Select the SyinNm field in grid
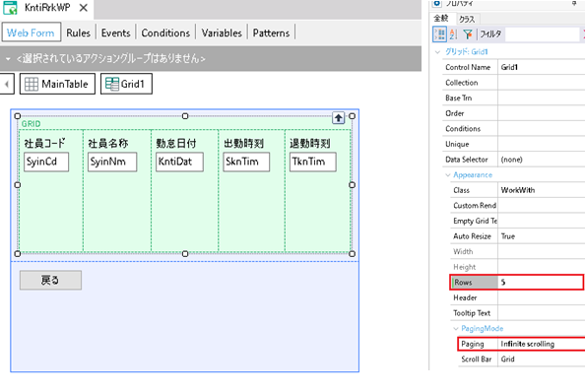This screenshot has width=585, height=392. pos(112,162)
